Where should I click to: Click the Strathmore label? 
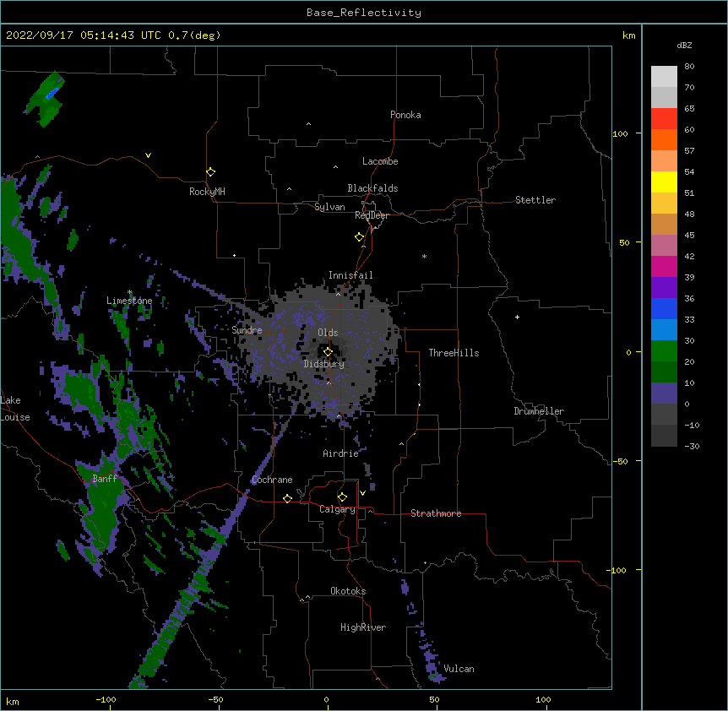[x=436, y=513]
